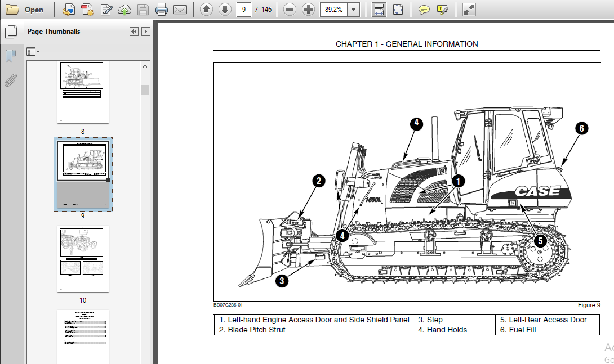Click the total page count '146'

[x=266, y=10]
